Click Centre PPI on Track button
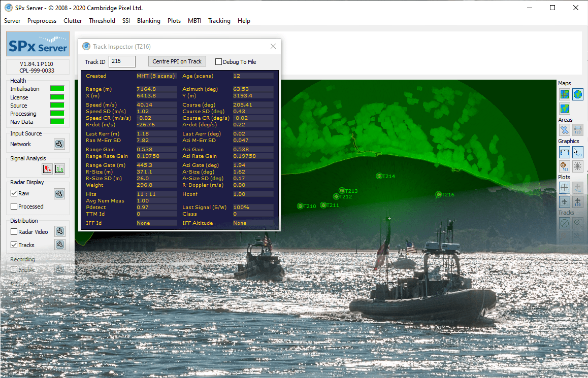588x378 pixels. click(x=177, y=61)
